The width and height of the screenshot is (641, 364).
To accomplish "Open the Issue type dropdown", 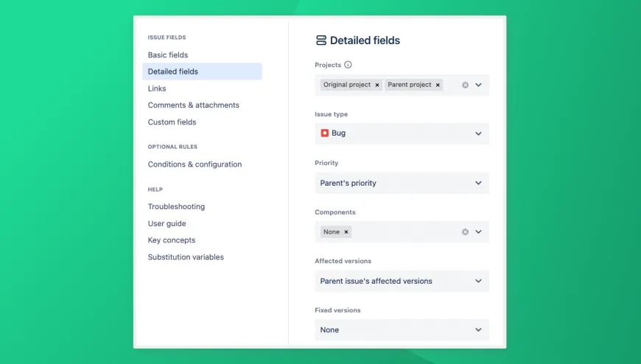I will point(402,133).
